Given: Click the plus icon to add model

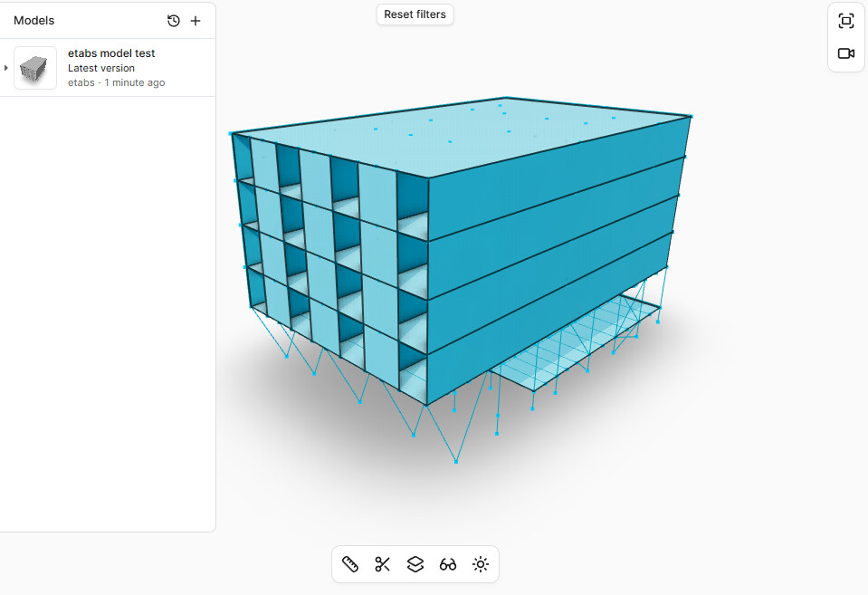Looking at the screenshot, I should [196, 21].
